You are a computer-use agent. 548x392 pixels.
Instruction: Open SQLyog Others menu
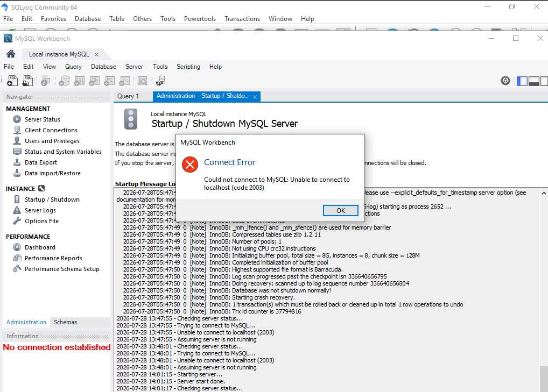(142, 19)
